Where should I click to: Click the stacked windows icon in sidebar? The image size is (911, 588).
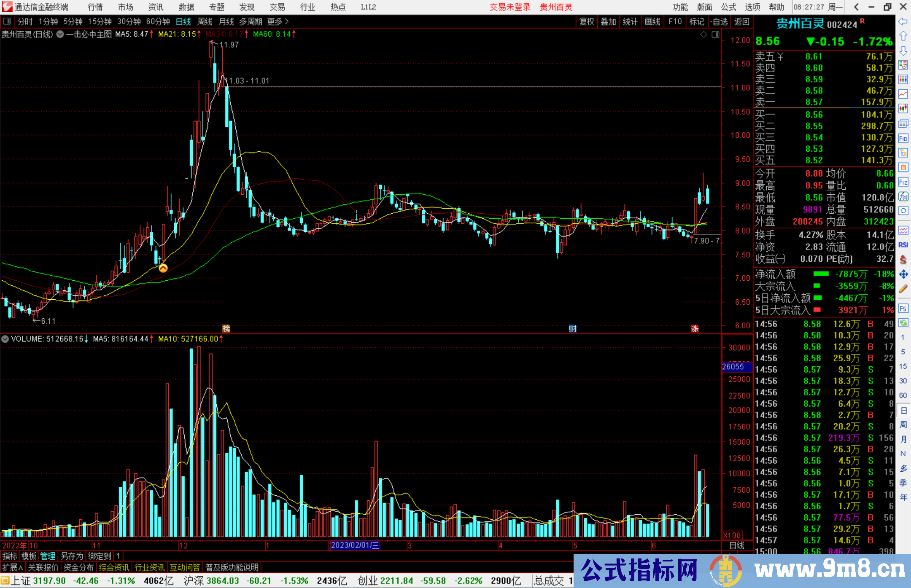[903, 124]
